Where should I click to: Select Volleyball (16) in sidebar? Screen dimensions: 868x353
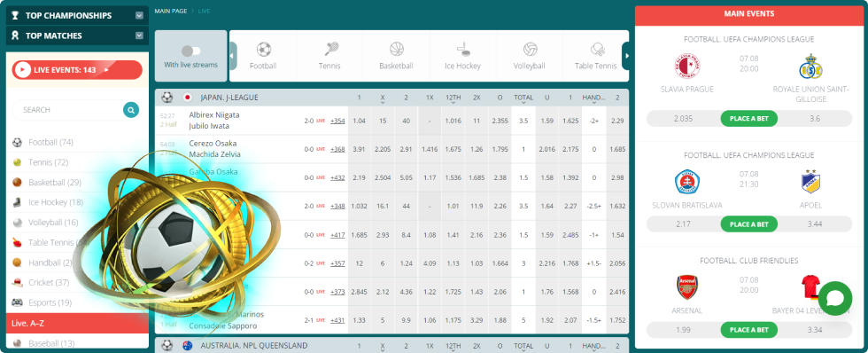[54, 223]
